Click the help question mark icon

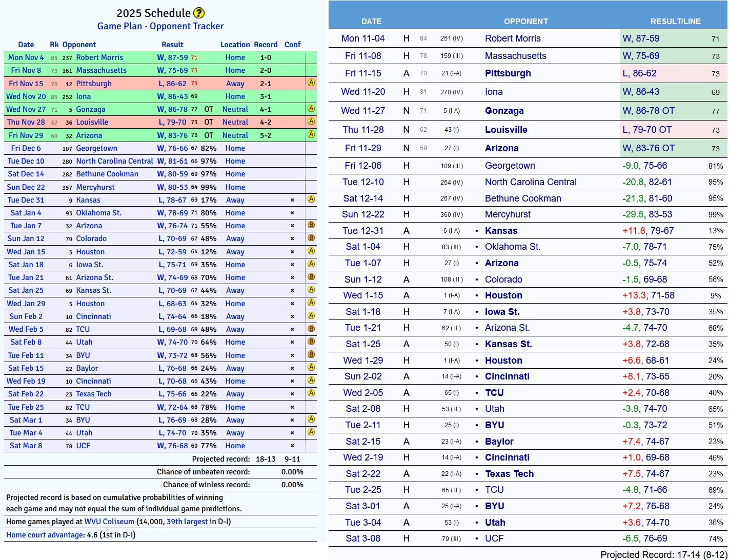click(x=199, y=13)
